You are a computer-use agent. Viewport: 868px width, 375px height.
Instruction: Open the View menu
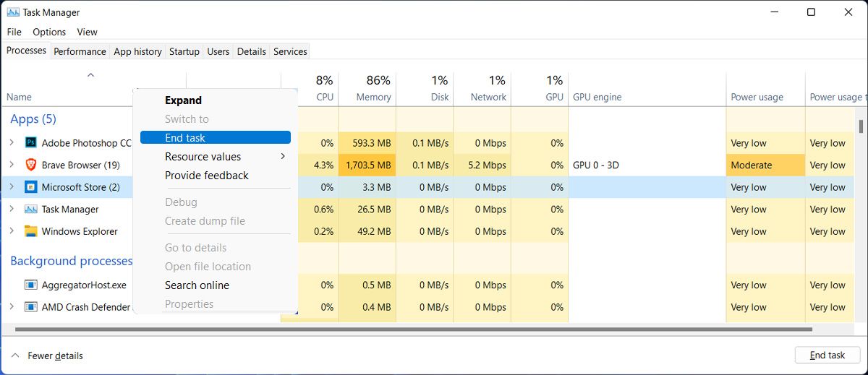tap(87, 32)
